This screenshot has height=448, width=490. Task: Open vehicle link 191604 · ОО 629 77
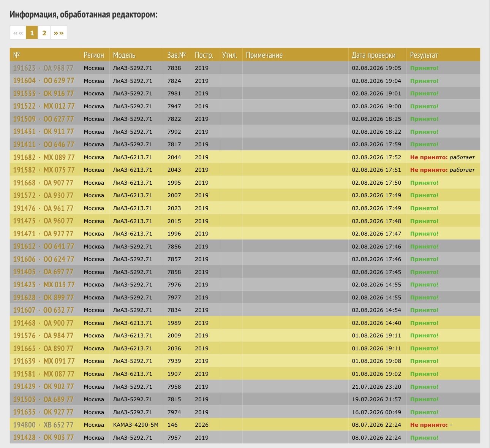[x=44, y=81]
